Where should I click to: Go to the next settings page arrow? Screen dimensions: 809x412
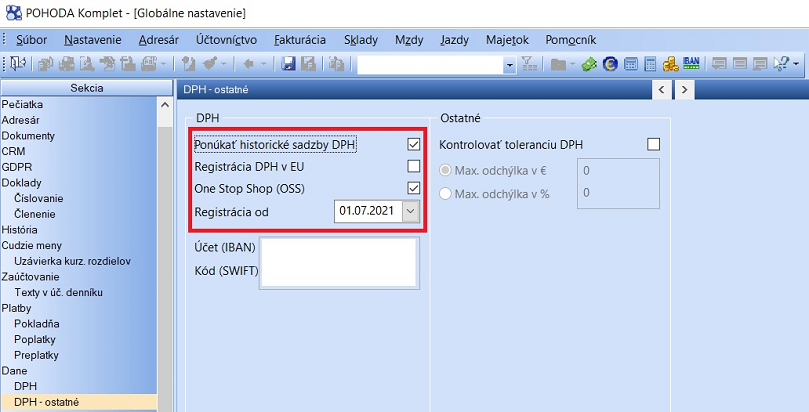point(684,90)
